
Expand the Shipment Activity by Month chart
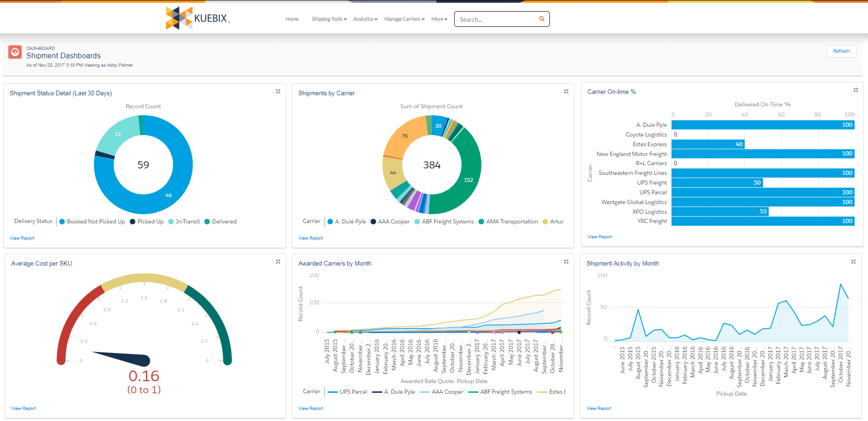tap(853, 262)
